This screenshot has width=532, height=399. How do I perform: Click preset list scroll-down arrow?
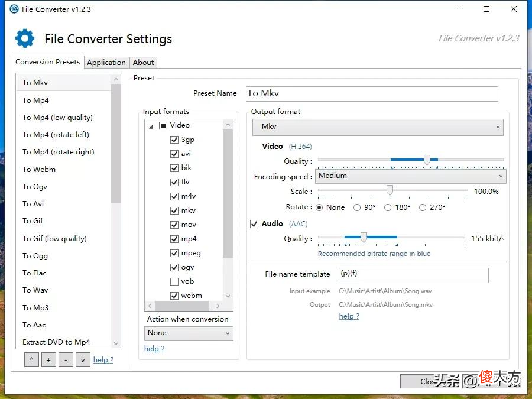tap(116, 343)
